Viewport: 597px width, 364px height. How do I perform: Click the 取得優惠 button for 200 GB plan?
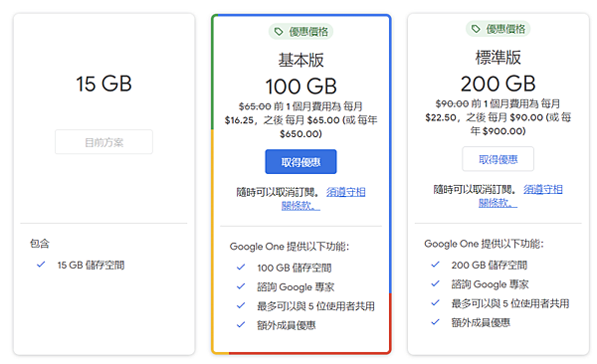[498, 159]
